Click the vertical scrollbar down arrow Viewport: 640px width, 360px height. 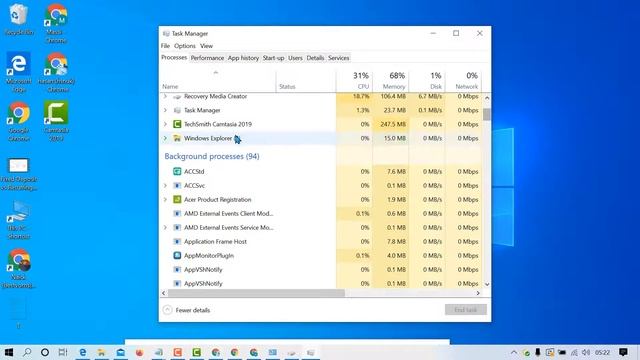[487, 284]
